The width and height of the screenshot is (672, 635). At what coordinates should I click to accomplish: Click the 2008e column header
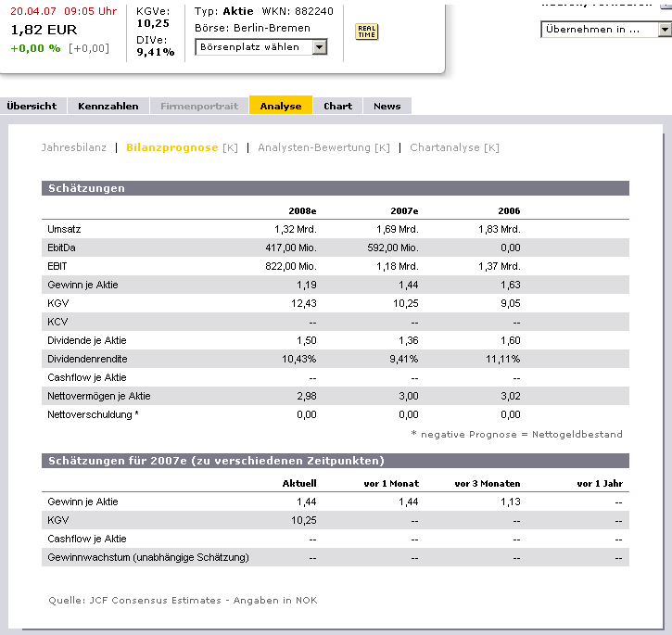tap(301, 210)
